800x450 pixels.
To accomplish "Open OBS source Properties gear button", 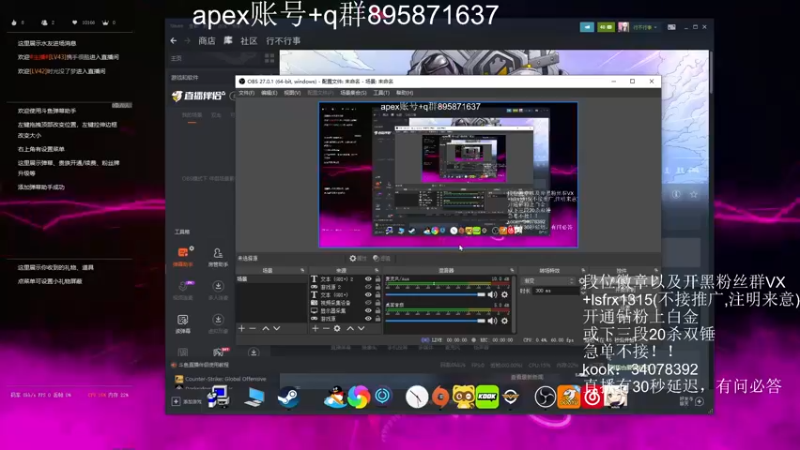I will click(x=358, y=259).
